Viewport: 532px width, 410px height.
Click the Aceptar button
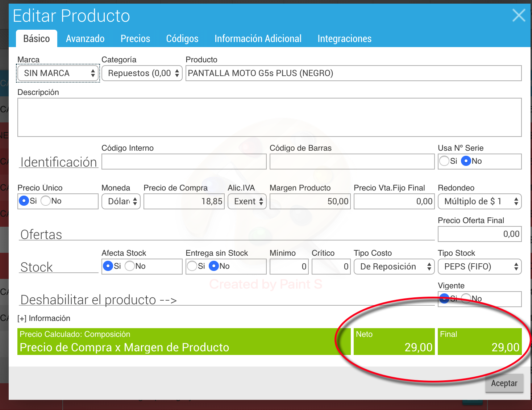point(504,383)
